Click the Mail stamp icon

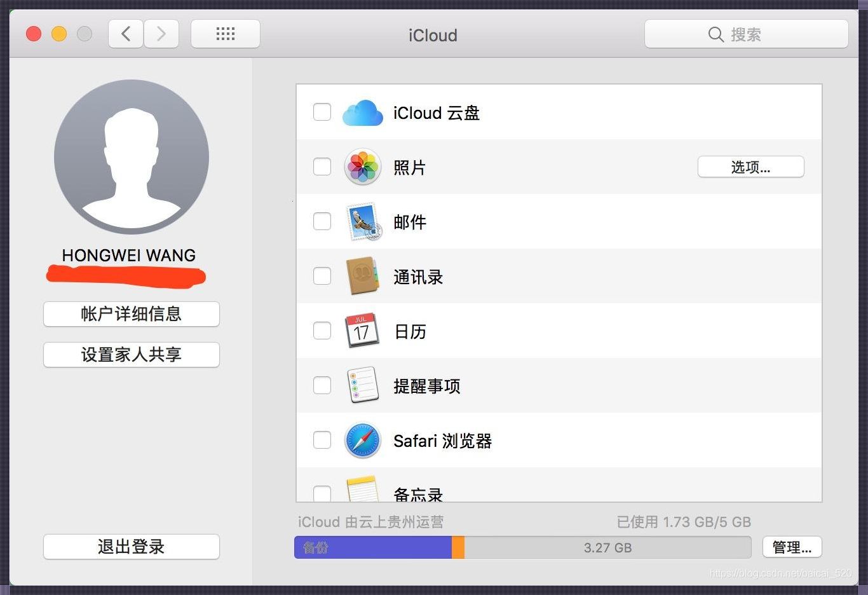tap(363, 222)
